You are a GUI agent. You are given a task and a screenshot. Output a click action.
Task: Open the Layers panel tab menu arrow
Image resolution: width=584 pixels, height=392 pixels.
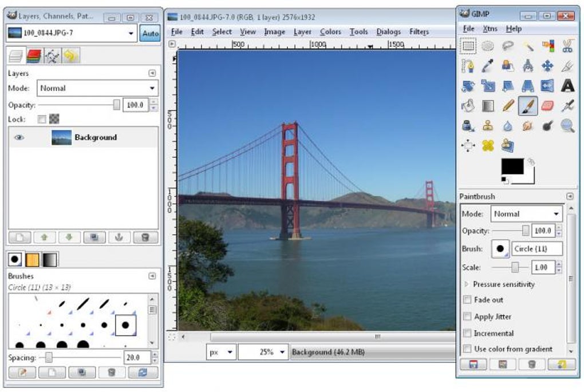152,73
